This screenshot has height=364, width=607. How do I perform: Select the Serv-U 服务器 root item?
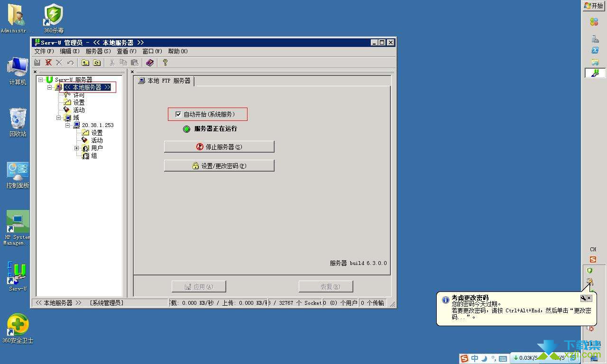pos(73,80)
